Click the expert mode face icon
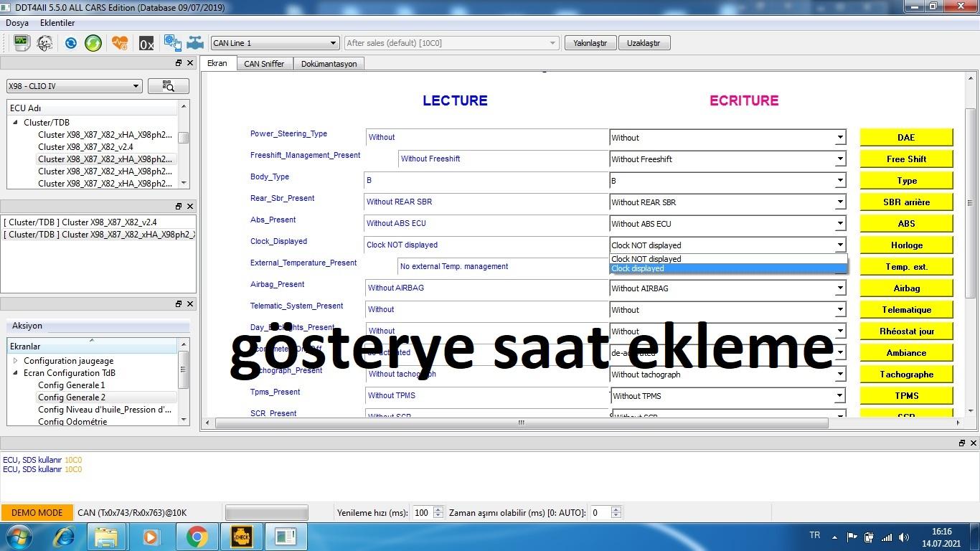 44,43
